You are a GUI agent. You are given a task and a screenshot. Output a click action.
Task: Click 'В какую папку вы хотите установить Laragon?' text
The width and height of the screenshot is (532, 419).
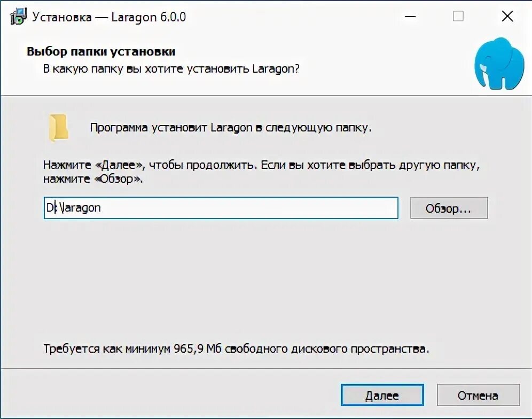[x=171, y=69]
